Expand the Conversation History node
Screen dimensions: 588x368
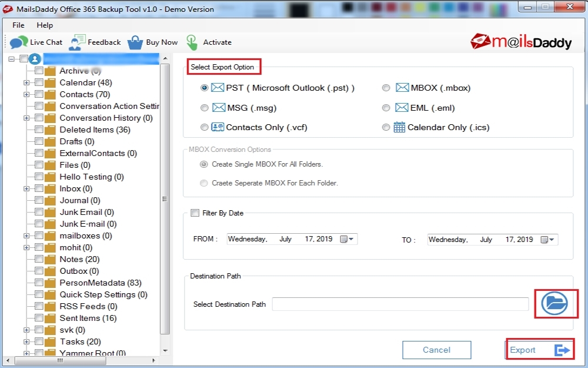pyautogui.click(x=26, y=118)
